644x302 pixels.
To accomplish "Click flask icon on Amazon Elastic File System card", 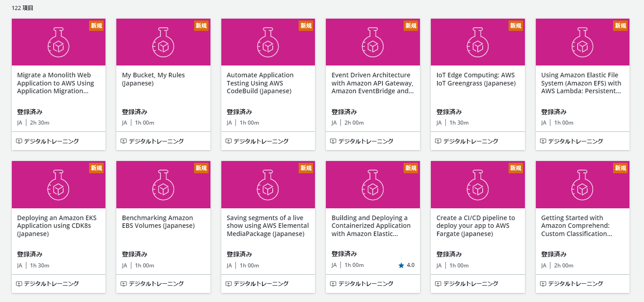I will coord(583,42).
